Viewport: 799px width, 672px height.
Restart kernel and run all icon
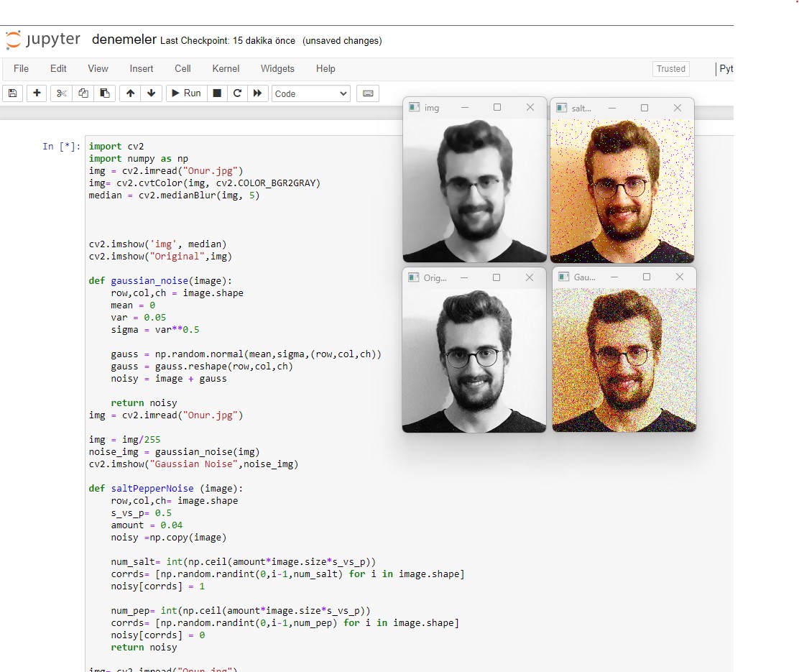coord(257,93)
